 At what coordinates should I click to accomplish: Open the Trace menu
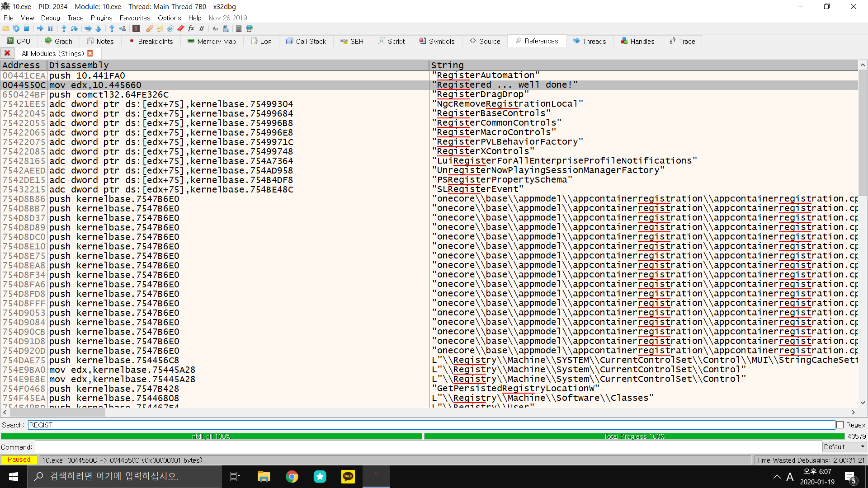(x=75, y=18)
